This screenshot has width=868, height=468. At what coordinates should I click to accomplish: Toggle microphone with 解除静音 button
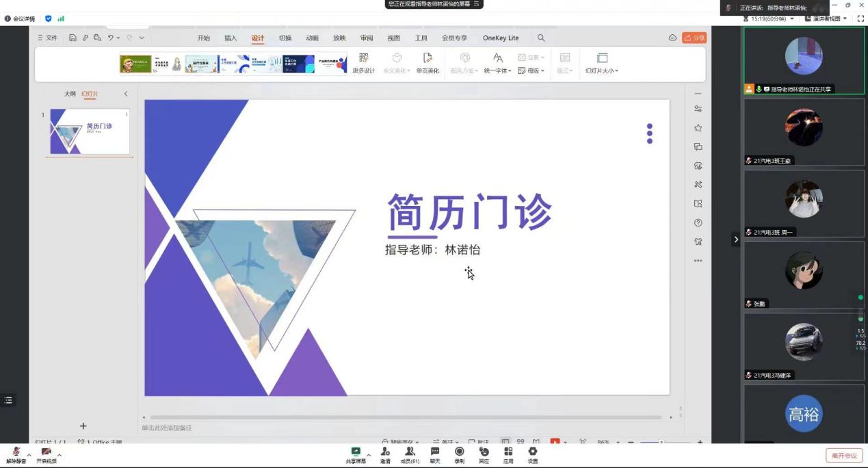point(16,453)
